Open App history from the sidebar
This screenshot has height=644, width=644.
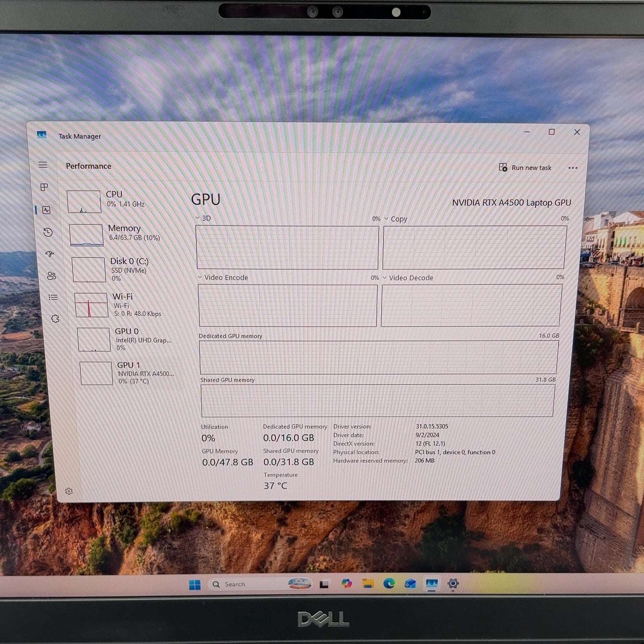48,232
